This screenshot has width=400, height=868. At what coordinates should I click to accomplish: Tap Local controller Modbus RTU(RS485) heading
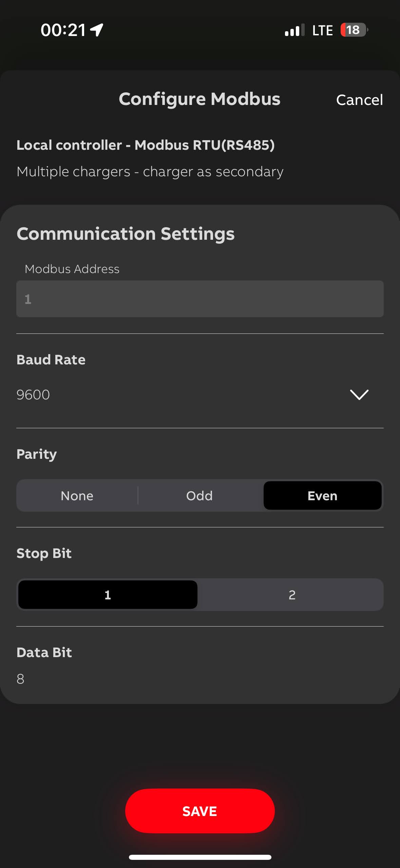point(146,145)
